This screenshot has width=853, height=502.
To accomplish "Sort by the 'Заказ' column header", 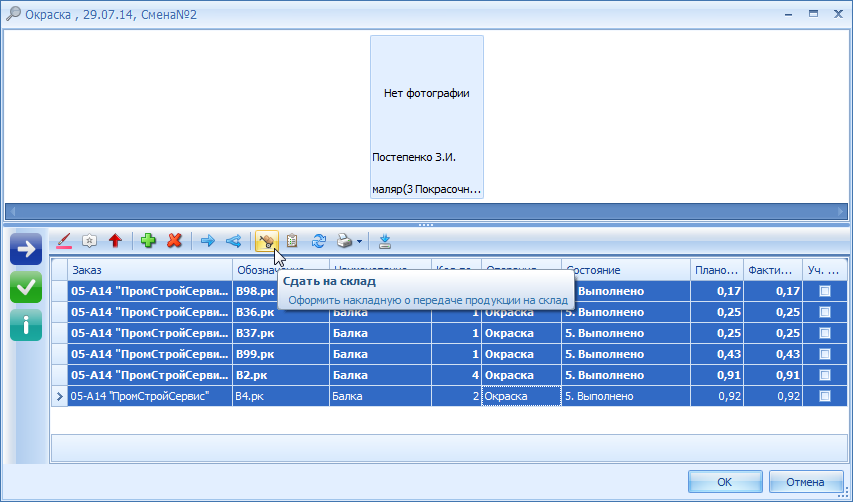I will pos(150,270).
